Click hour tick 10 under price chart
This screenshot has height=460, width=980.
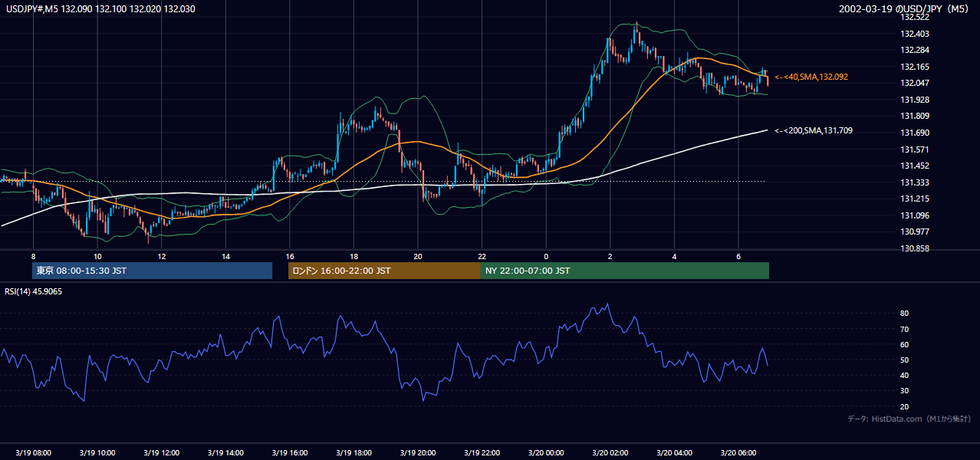[97, 256]
